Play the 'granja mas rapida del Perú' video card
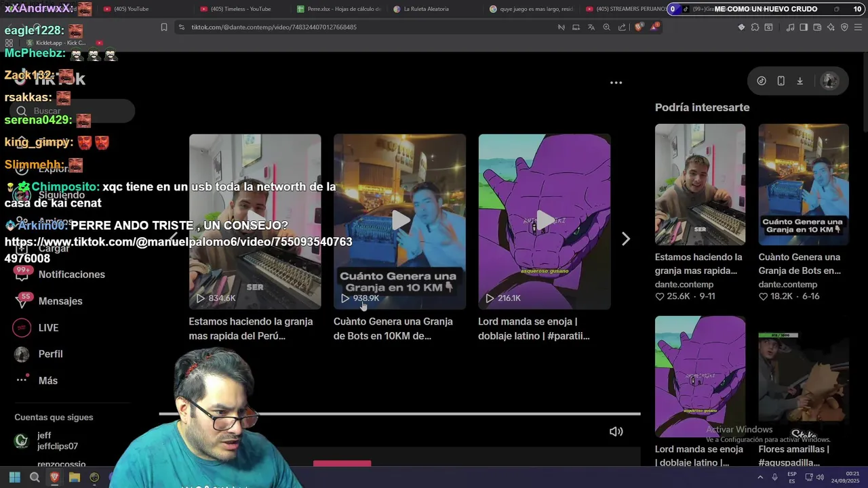This screenshot has width=868, height=488. [255, 222]
